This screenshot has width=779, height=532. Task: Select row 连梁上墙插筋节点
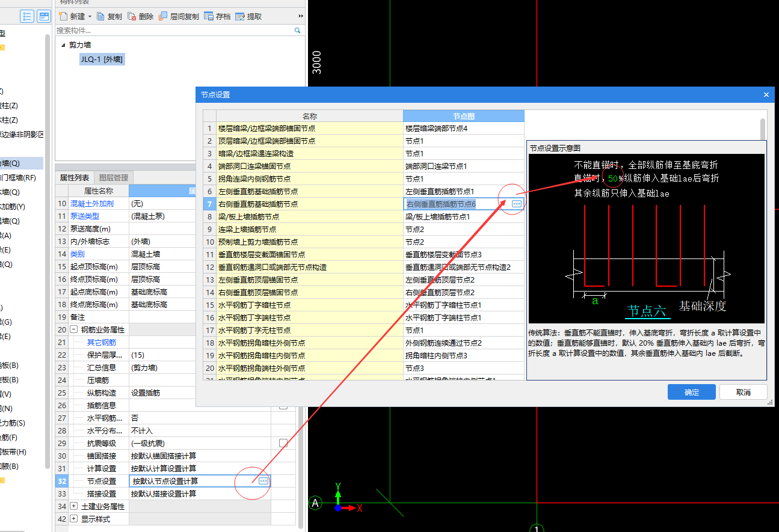tap(310, 230)
